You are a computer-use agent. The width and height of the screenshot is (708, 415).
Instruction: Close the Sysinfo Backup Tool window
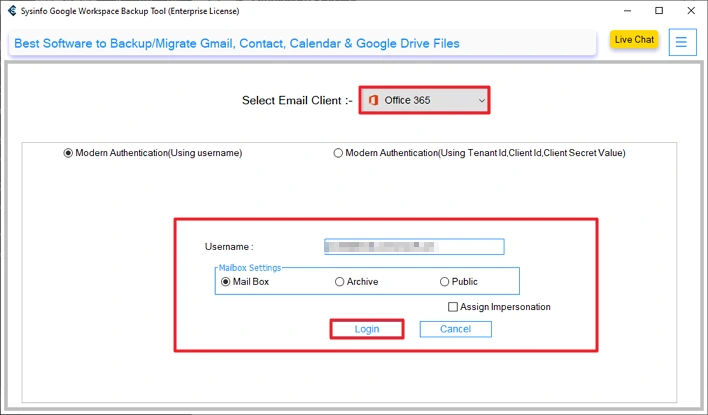691,10
